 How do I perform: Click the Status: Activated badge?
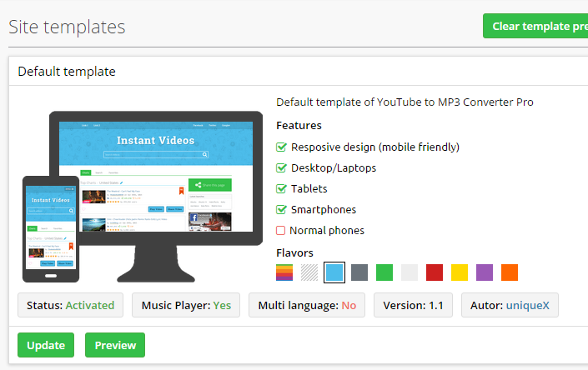click(x=71, y=305)
